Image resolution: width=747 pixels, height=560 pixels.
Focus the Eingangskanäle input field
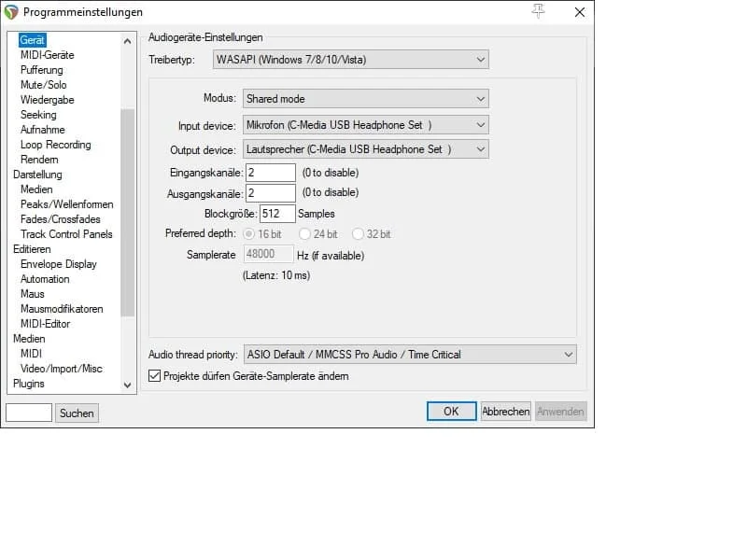(x=271, y=173)
